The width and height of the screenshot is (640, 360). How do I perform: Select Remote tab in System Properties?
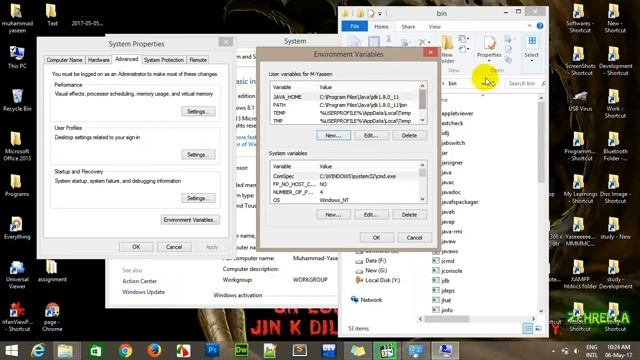click(198, 60)
